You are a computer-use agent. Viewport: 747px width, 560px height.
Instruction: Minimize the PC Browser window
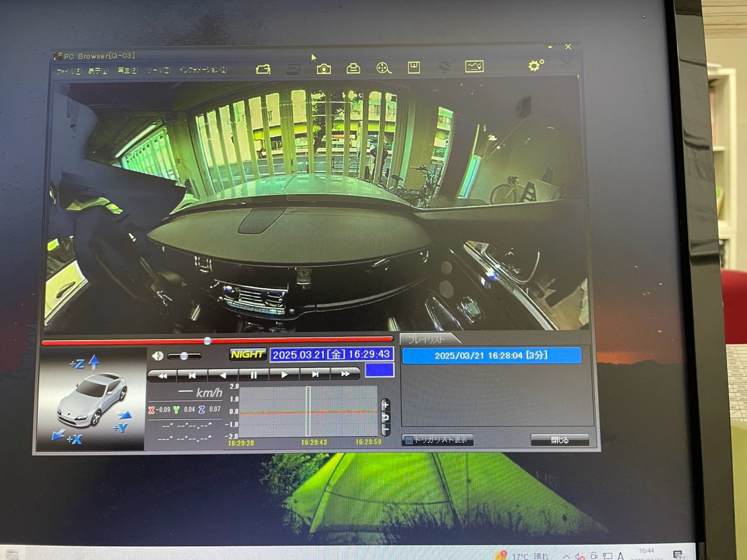click(x=550, y=47)
